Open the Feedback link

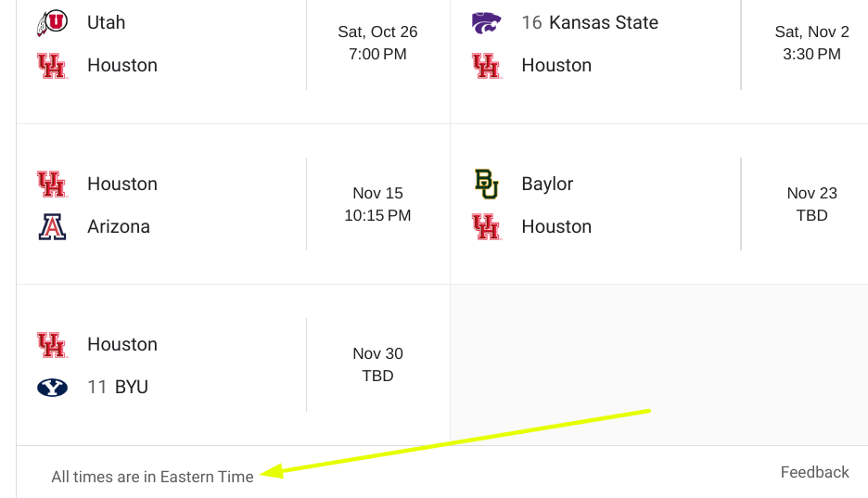[x=814, y=472]
